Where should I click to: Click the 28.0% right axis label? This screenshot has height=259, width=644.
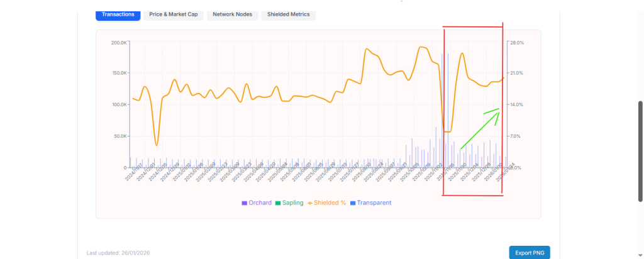click(x=516, y=43)
